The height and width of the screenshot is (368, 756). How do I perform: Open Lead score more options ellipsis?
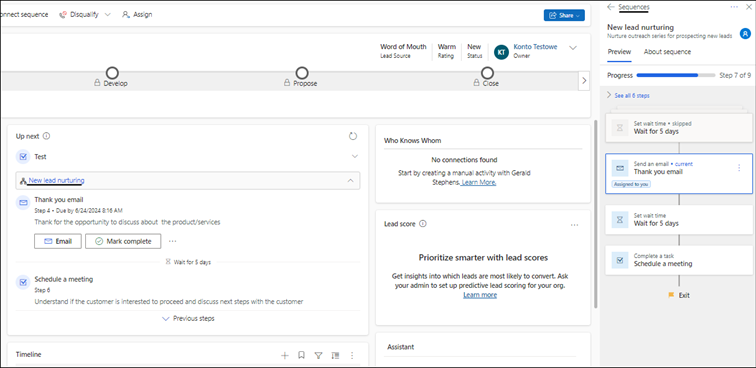tap(574, 225)
